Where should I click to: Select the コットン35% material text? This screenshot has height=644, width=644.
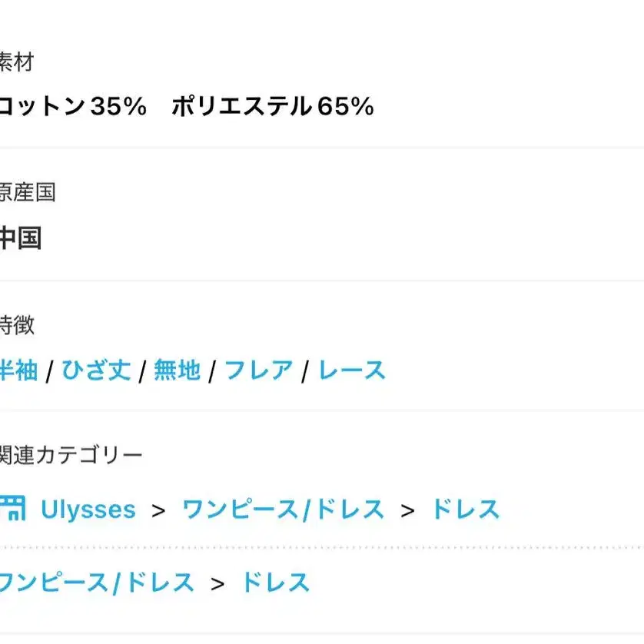click(73, 106)
